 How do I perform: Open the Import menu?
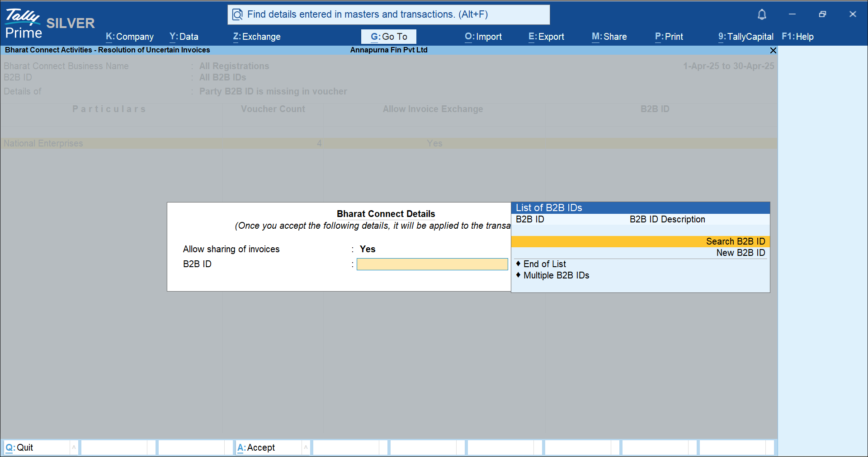coord(483,37)
